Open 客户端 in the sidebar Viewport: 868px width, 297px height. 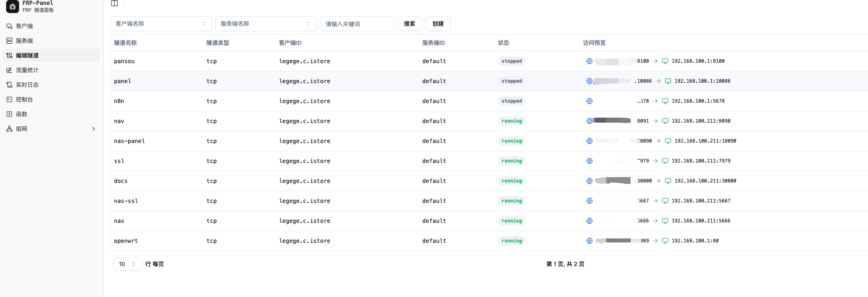tap(24, 26)
